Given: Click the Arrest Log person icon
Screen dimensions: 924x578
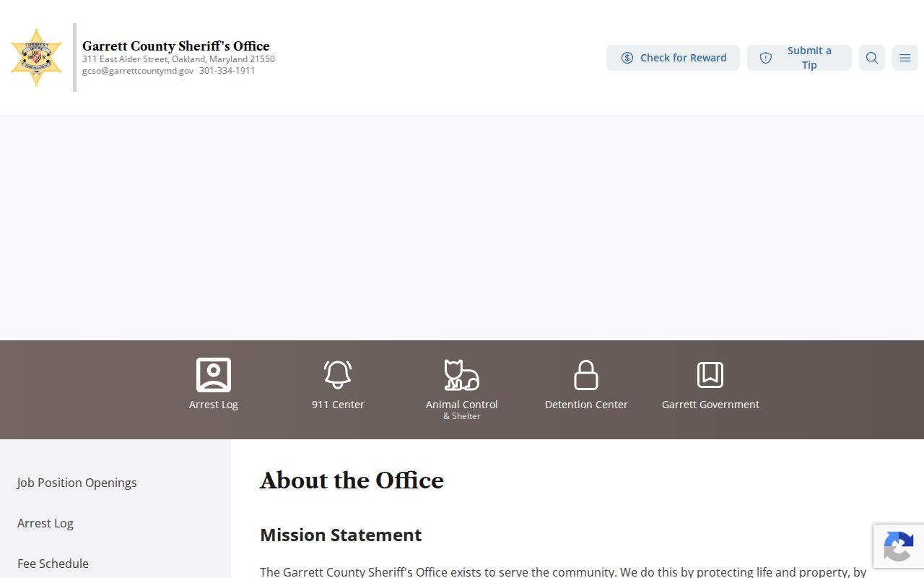Looking at the screenshot, I should 214,375.
